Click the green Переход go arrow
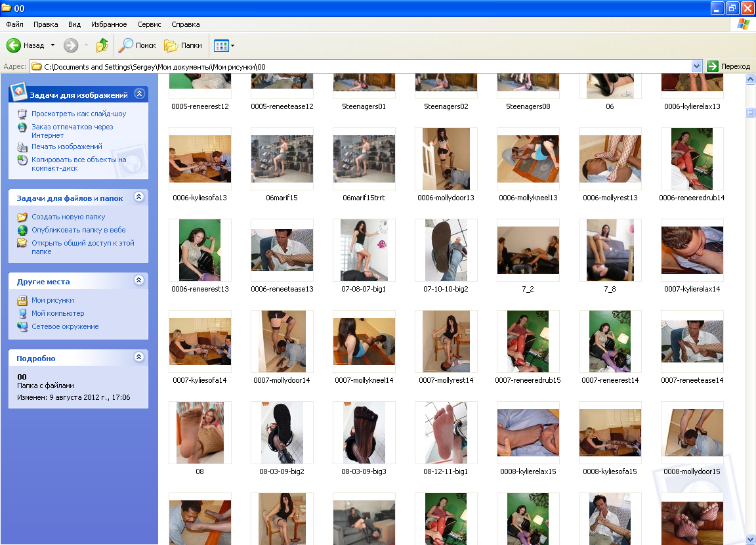Screen dimensions: 756x545 pyautogui.click(x=713, y=66)
